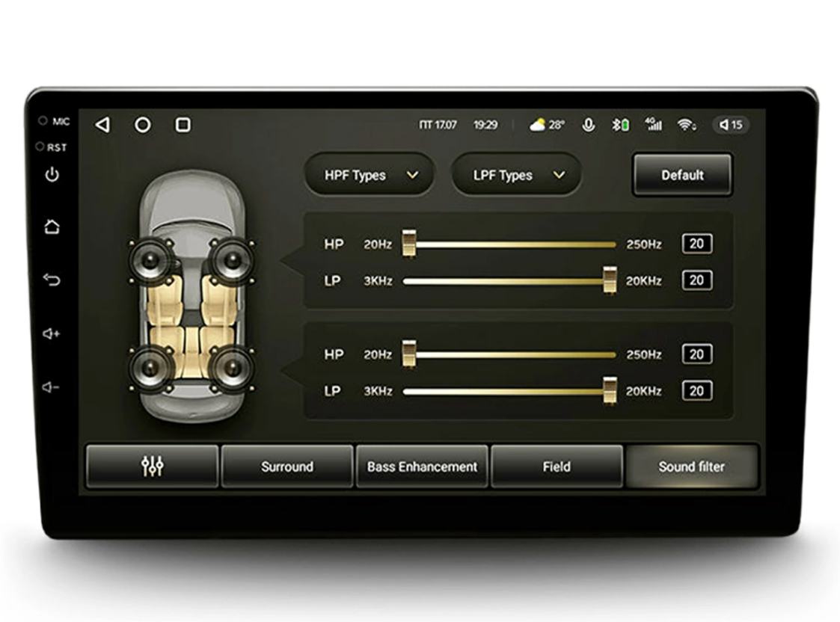Tap the volume 15 indicator
This screenshot has width=840, height=622.
pyautogui.click(x=732, y=125)
